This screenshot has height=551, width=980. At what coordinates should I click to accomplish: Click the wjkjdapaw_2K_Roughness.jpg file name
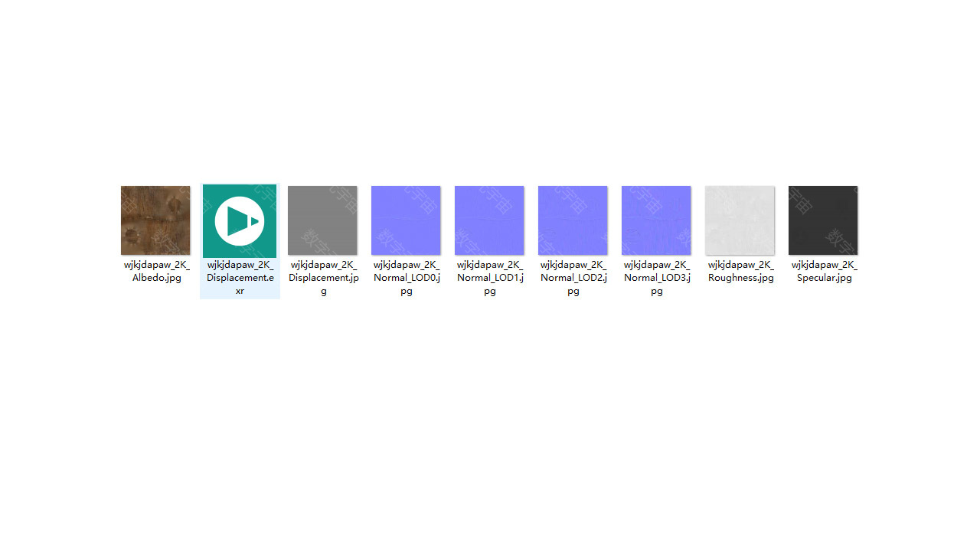tap(740, 272)
